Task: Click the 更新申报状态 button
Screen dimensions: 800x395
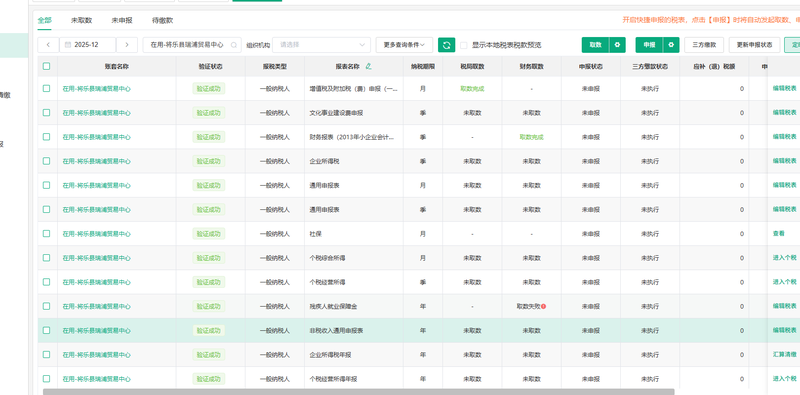Action: (x=754, y=45)
